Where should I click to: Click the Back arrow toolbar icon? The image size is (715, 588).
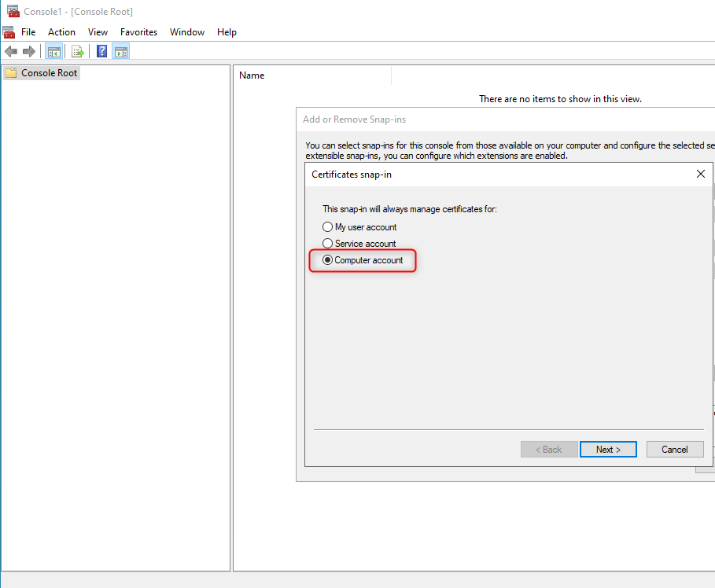tap(11, 52)
